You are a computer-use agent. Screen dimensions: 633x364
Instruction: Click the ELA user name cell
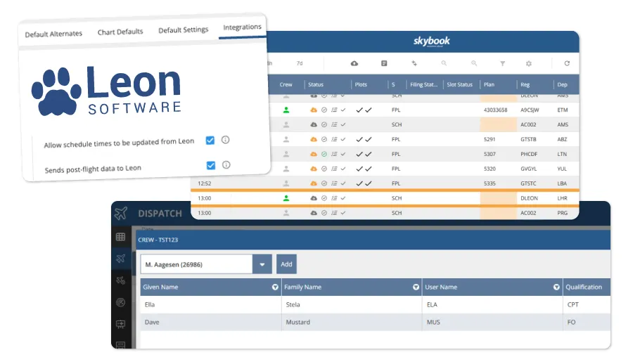point(432,305)
